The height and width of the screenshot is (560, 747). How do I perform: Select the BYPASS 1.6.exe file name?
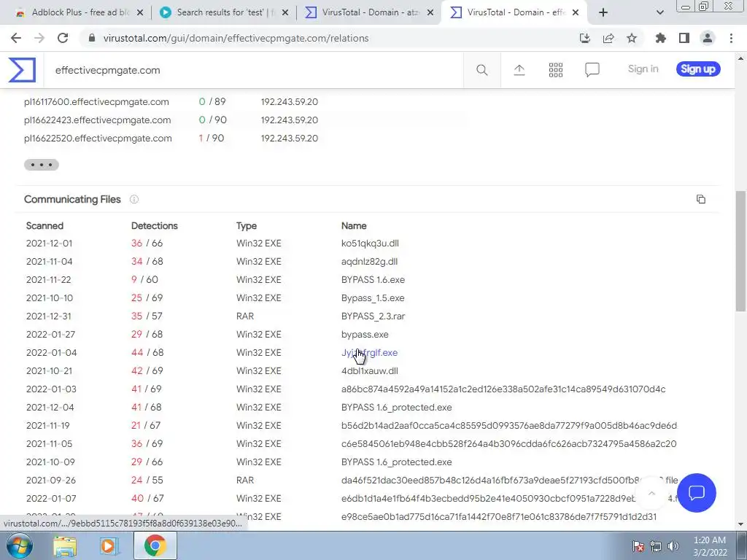coord(373,279)
